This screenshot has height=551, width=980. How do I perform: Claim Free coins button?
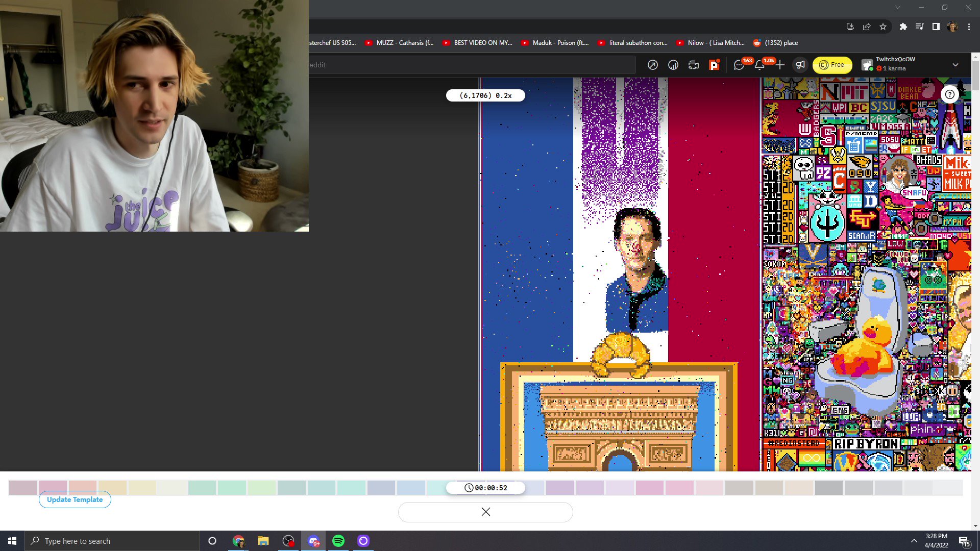[x=832, y=65]
